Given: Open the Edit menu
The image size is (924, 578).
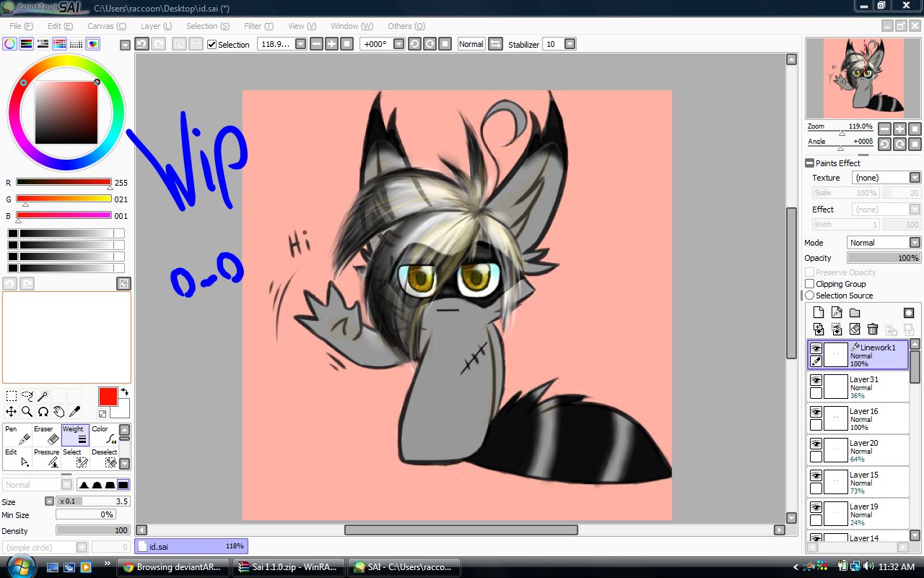Looking at the screenshot, I should (x=60, y=26).
